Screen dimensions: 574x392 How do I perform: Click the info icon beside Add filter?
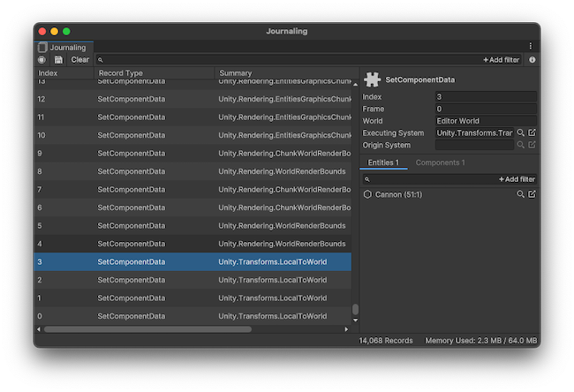point(532,60)
